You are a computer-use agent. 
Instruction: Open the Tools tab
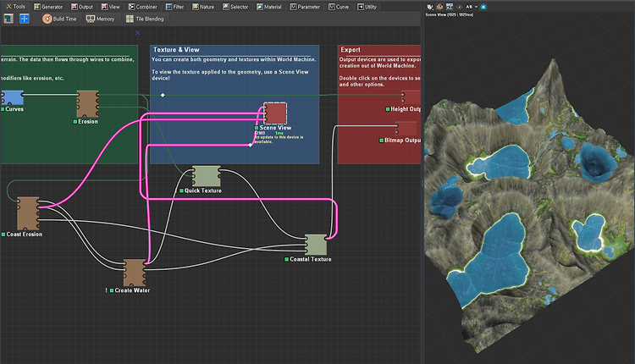pyautogui.click(x=15, y=7)
